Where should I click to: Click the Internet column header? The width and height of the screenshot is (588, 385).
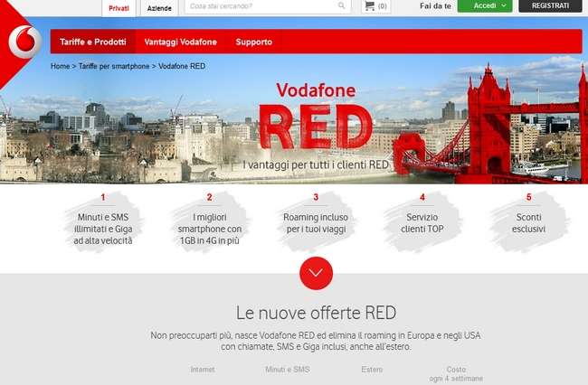[x=203, y=370]
